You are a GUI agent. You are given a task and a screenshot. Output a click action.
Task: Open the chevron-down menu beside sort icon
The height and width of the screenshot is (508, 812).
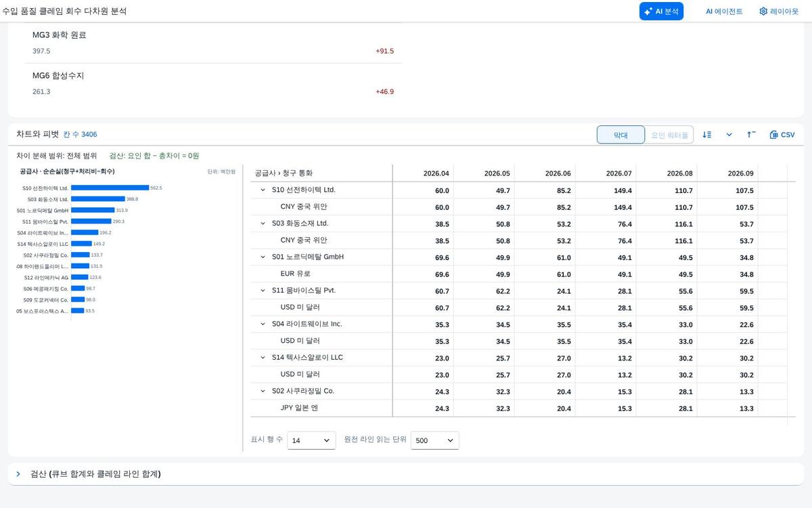pyautogui.click(x=729, y=135)
